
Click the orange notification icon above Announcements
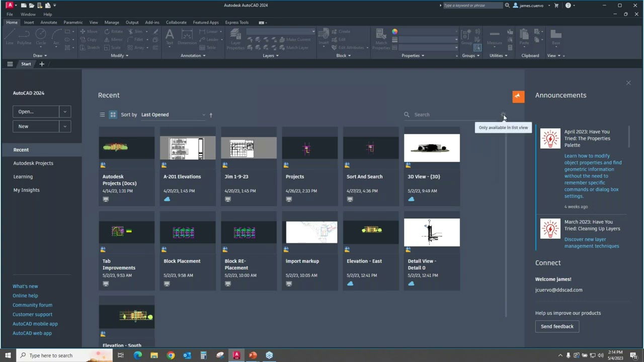pos(518,97)
